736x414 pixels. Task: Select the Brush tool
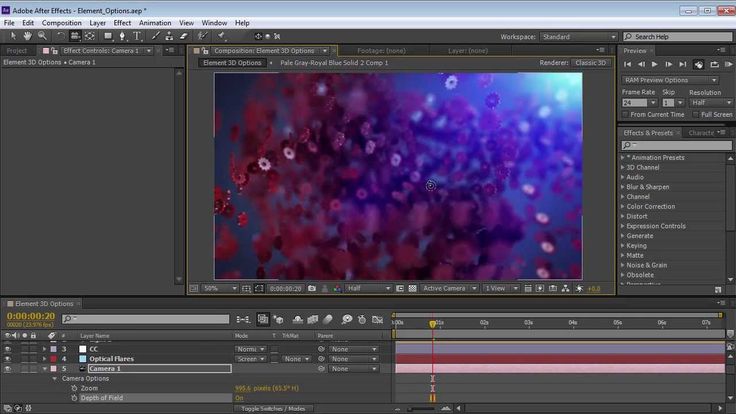pyautogui.click(x=155, y=36)
